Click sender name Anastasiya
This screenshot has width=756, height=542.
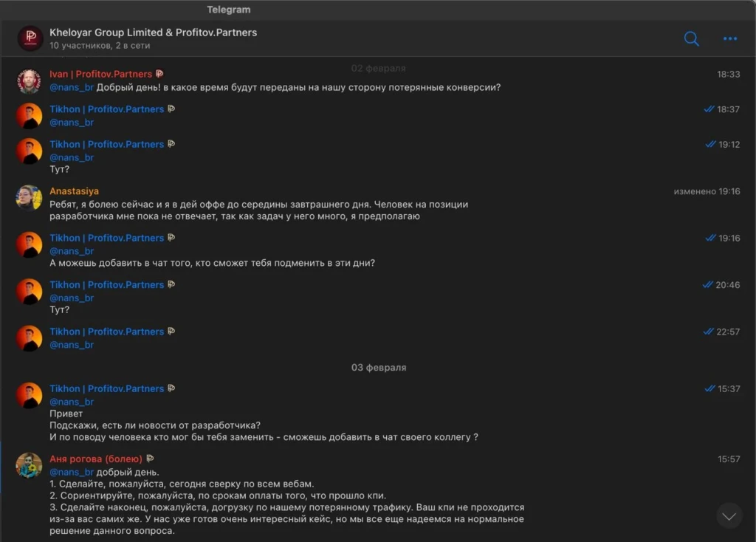point(74,191)
